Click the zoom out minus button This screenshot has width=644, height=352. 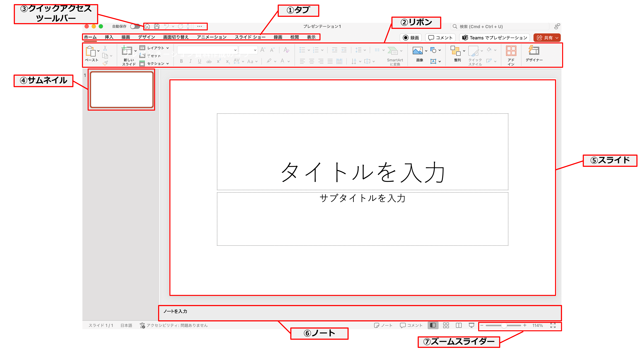pyautogui.click(x=482, y=325)
